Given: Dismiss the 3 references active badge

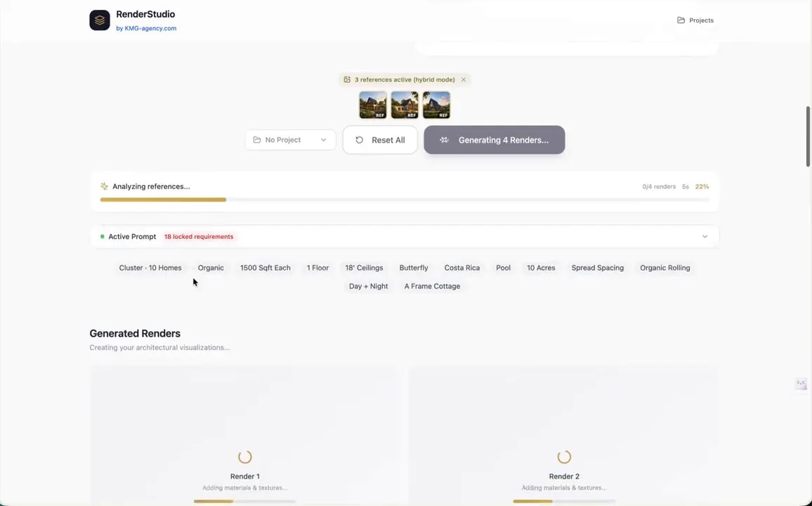Looking at the screenshot, I should click(464, 79).
